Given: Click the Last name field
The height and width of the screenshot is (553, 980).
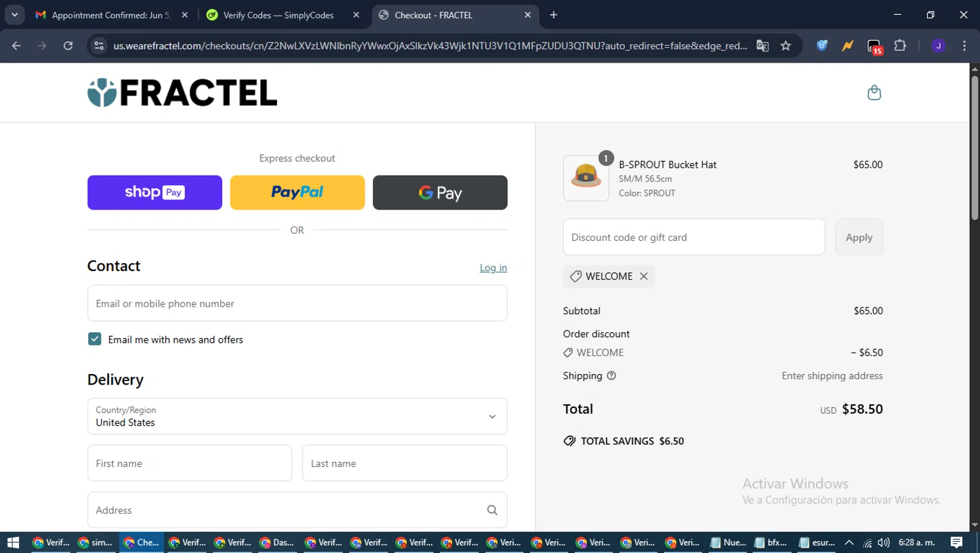Looking at the screenshot, I should tap(405, 464).
